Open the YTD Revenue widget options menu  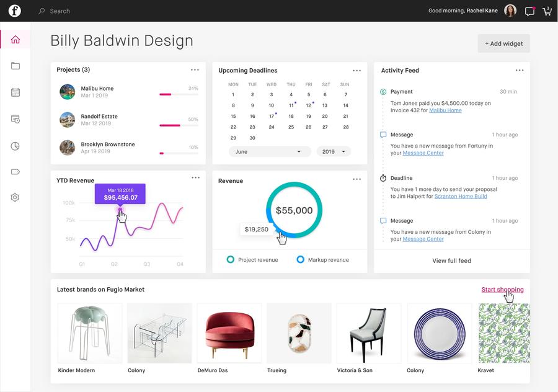[195, 178]
